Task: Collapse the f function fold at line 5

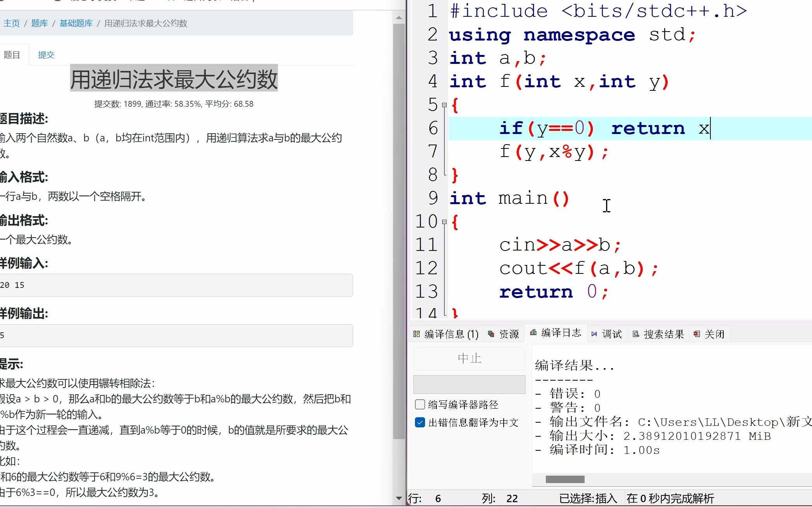Action: 444,105
